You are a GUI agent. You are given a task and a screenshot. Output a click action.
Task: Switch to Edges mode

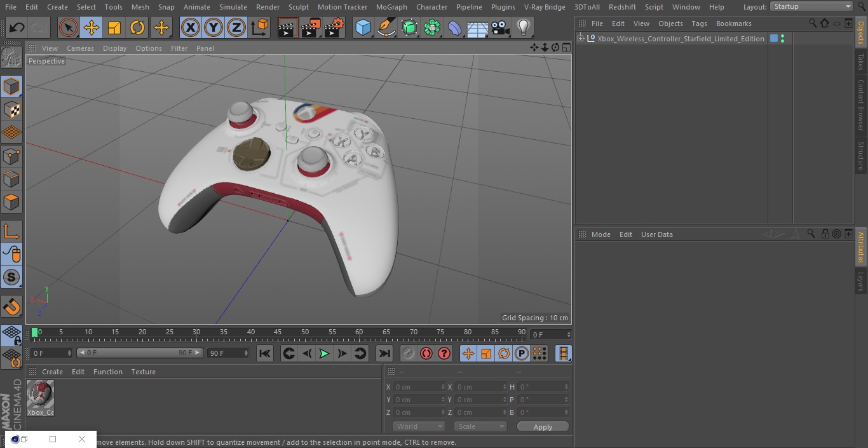(x=11, y=179)
